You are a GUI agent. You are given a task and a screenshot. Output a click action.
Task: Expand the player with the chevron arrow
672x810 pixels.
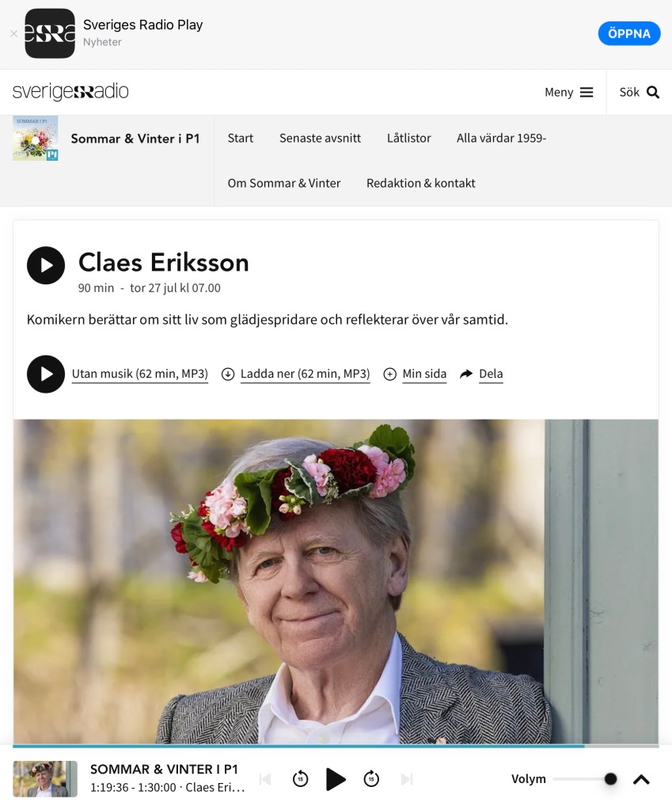[641, 779]
